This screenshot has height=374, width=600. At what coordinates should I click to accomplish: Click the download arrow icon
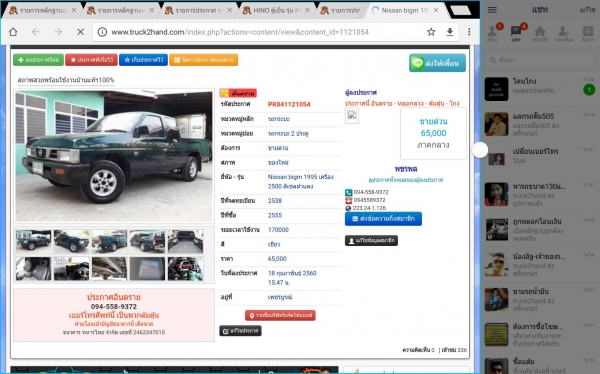(450, 32)
